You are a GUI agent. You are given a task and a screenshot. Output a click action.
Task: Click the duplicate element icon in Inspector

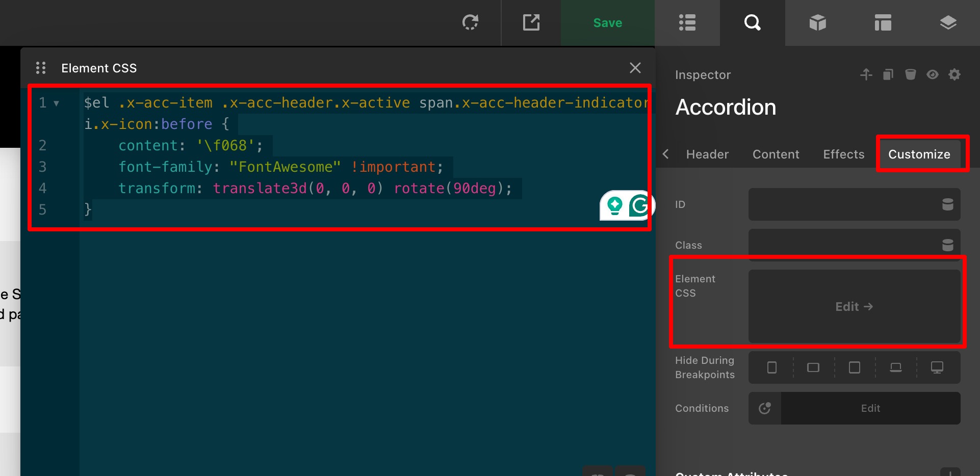click(888, 75)
